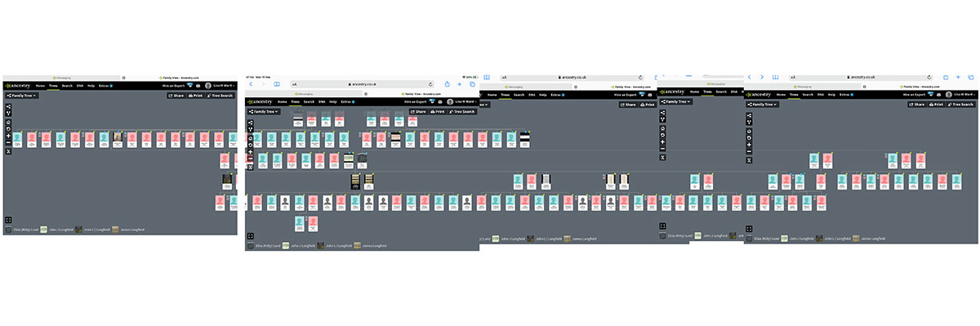Zoom in plus icon, narrow fourth window
Image resolution: width=980 pixels, height=326 pixels.
coord(662,141)
